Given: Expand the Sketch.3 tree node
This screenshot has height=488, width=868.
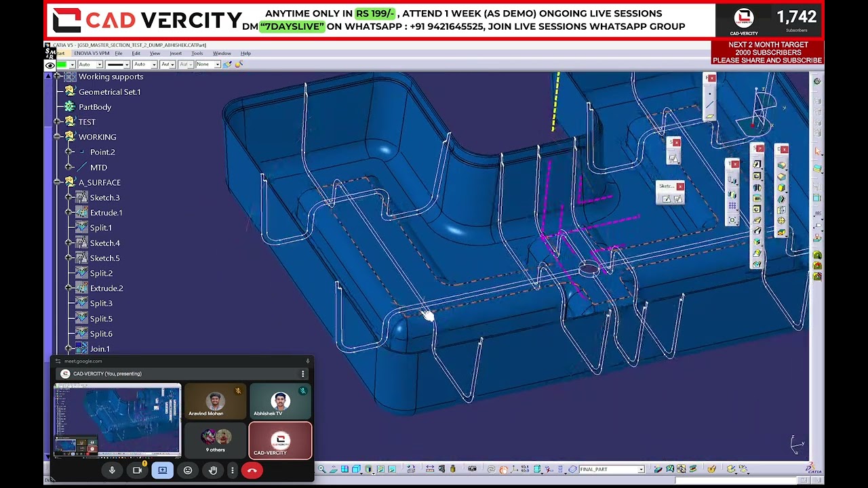Looking at the screenshot, I should tap(69, 197).
